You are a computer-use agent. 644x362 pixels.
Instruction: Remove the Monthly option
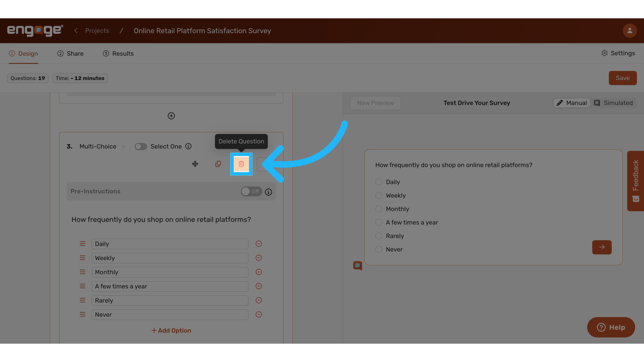pos(259,272)
